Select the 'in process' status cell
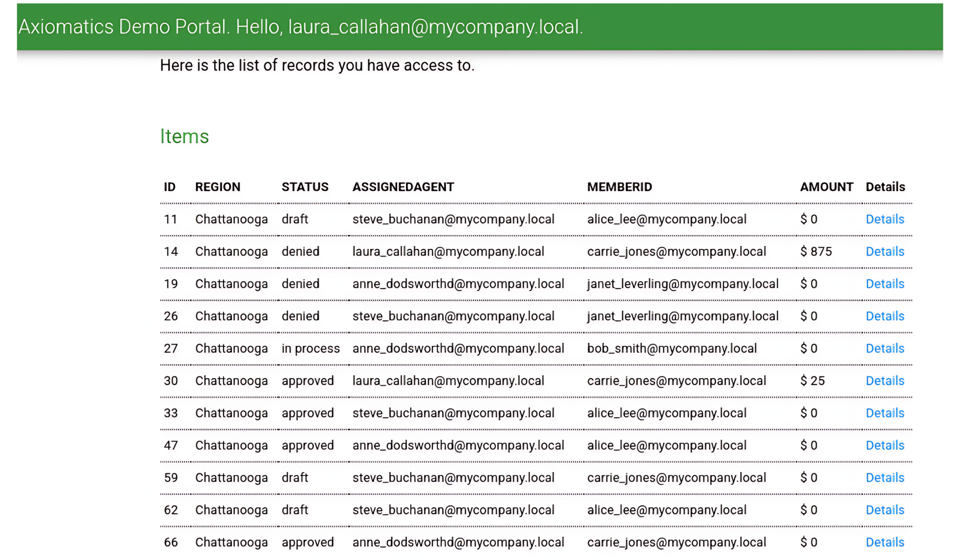The width and height of the screenshot is (960, 560). click(310, 348)
